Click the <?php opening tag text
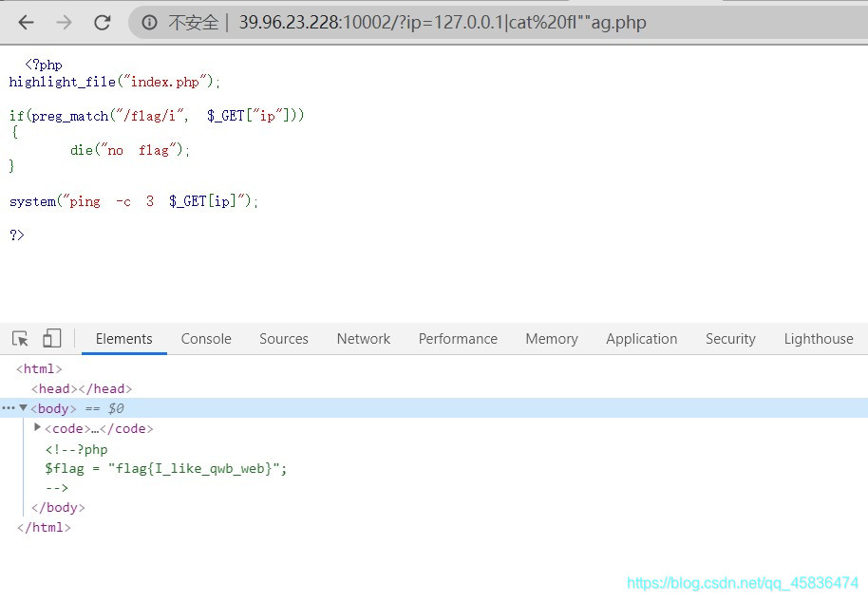The image size is (868, 601). click(44, 65)
